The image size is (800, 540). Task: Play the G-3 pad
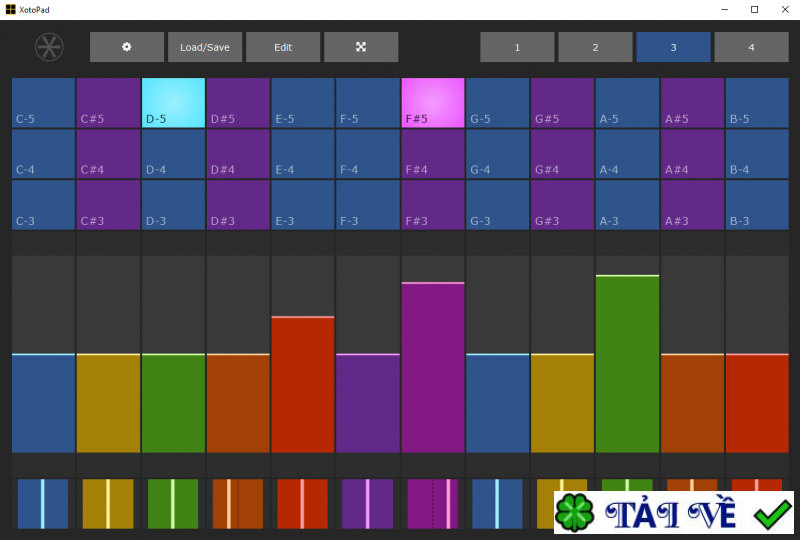point(497,205)
